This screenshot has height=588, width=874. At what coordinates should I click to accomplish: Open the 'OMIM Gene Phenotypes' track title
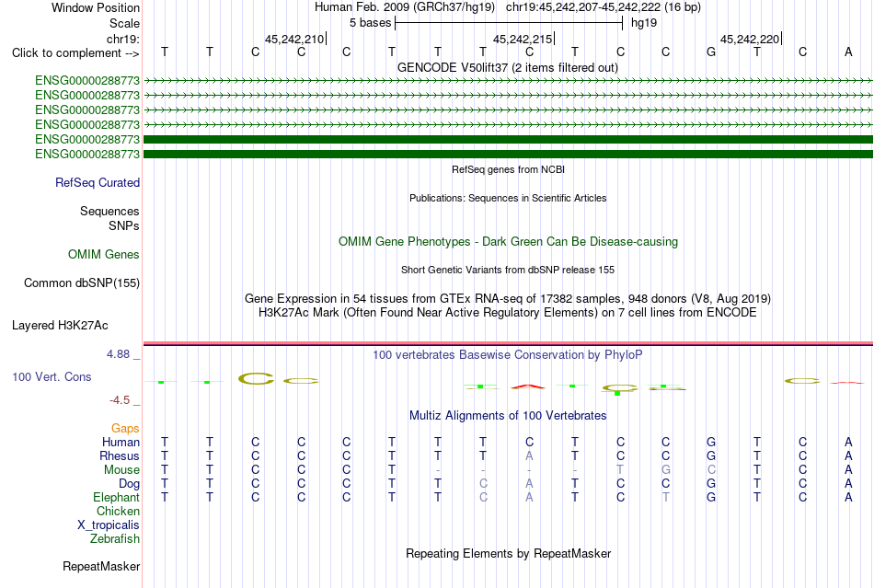508,241
